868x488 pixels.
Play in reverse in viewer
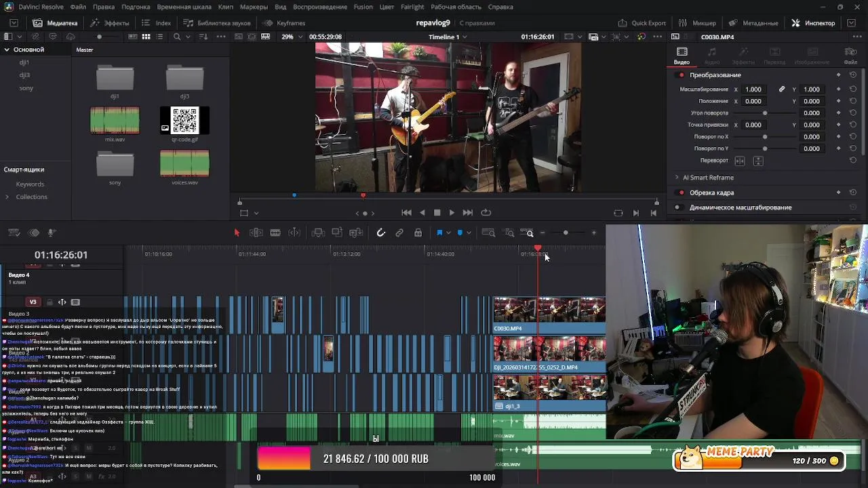coord(422,213)
